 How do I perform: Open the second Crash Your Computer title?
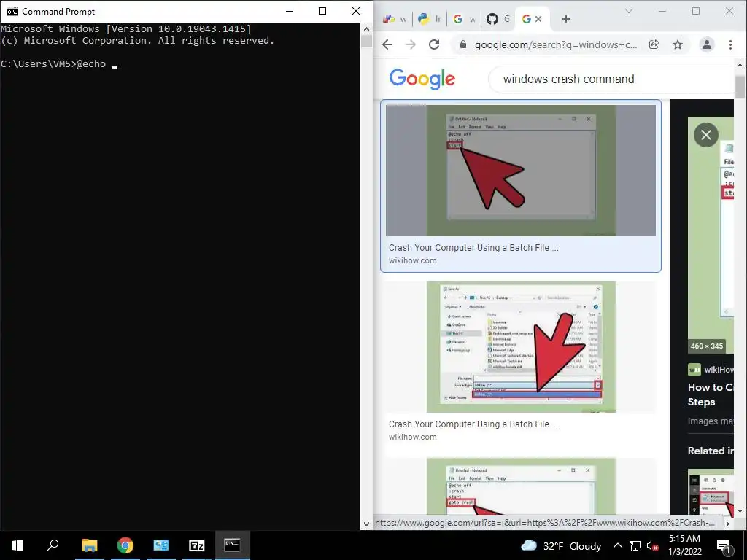coord(473,424)
